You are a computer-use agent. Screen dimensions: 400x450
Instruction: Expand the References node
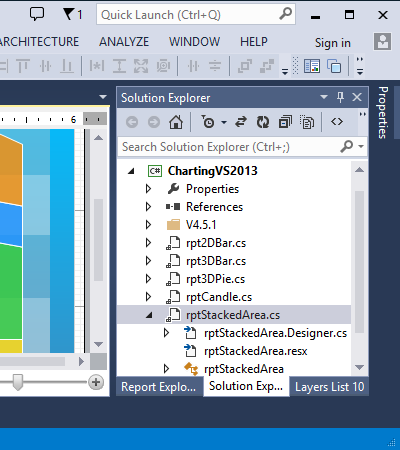(x=148, y=207)
